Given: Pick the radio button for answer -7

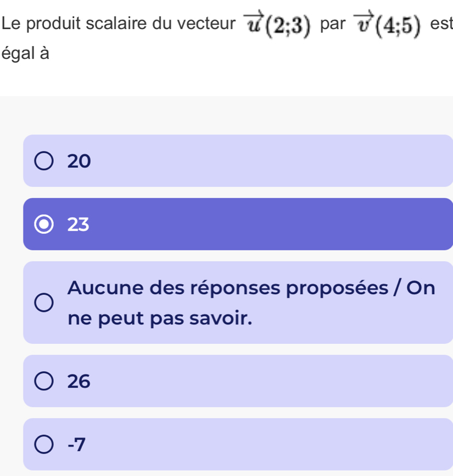Looking at the screenshot, I should click(44, 444).
